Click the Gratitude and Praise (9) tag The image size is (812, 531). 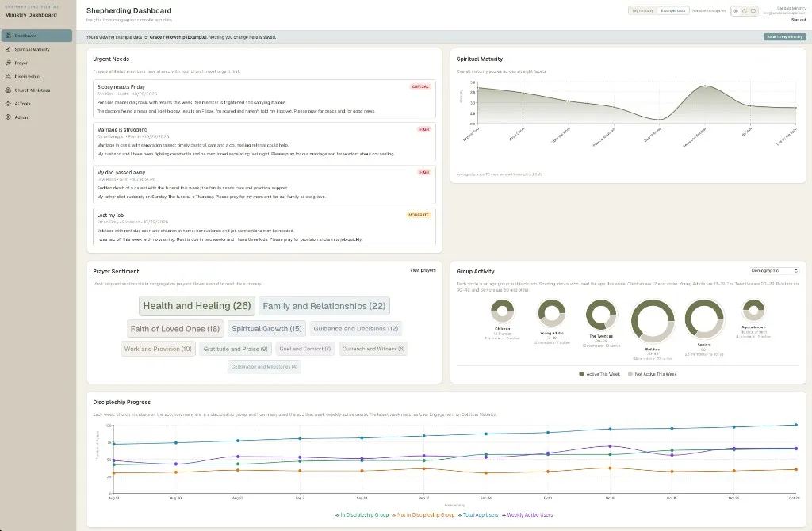point(235,349)
